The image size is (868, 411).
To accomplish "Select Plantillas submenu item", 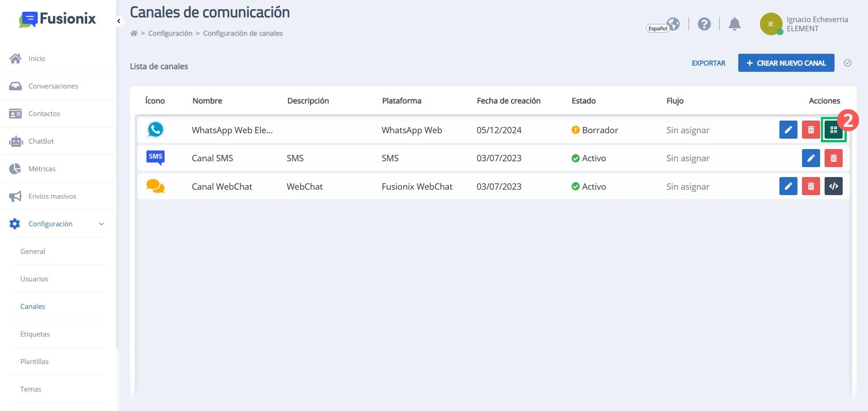I will coord(58,361).
